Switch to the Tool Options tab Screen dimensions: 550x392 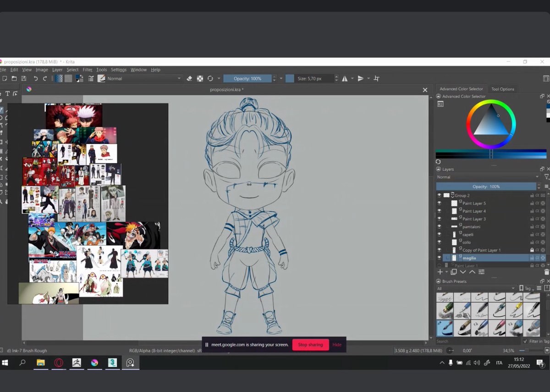click(x=503, y=89)
